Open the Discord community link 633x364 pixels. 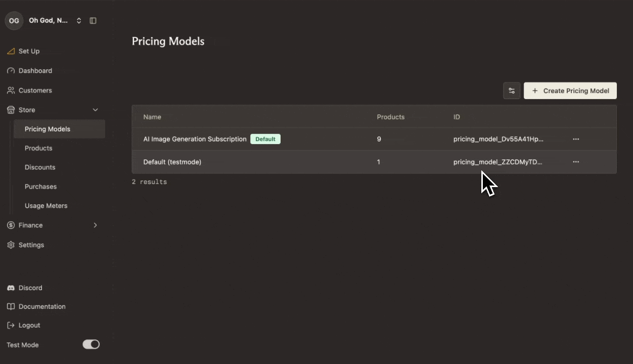[x=30, y=288]
